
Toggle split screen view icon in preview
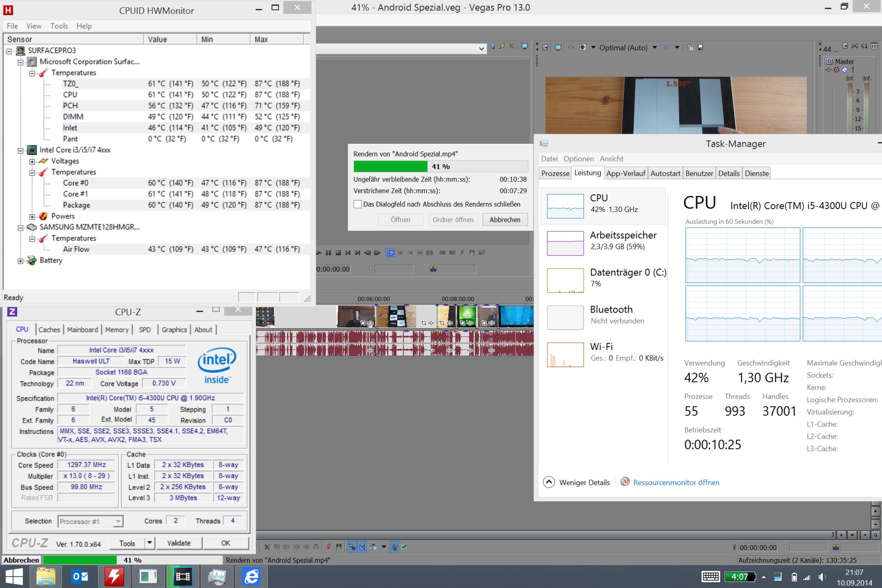coord(583,48)
